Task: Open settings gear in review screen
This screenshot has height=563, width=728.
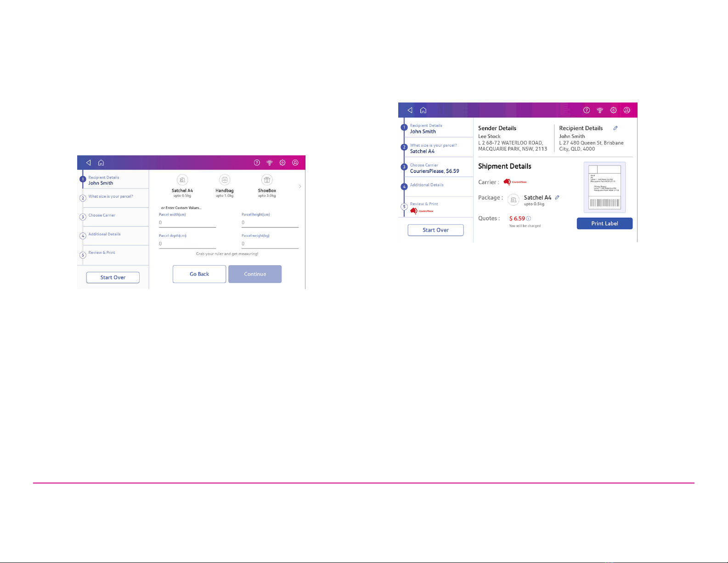Action: tap(613, 110)
